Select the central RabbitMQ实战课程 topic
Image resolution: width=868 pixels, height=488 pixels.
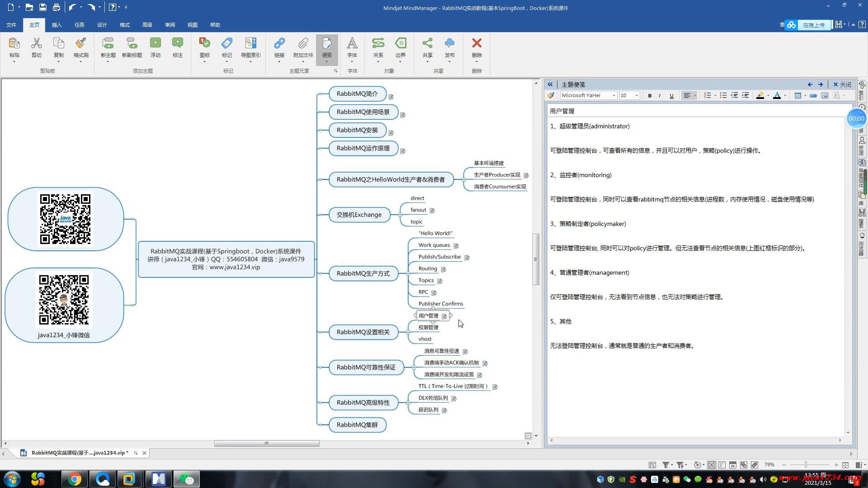tap(226, 259)
